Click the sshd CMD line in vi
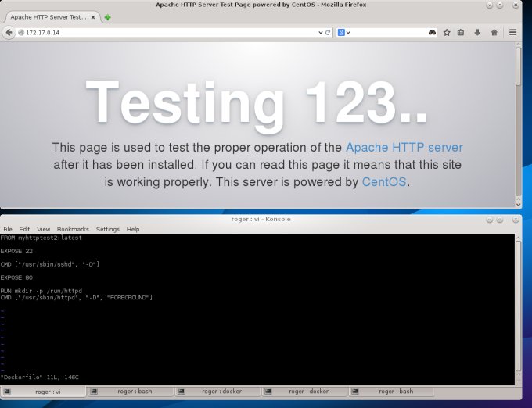This screenshot has height=408, width=532. point(50,264)
